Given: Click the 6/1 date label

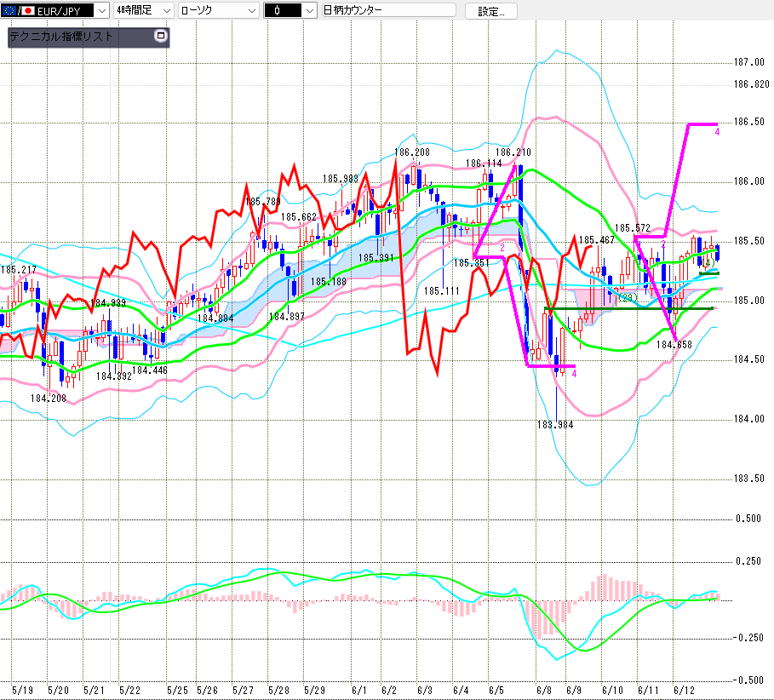Looking at the screenshot, I should point(358,690).
